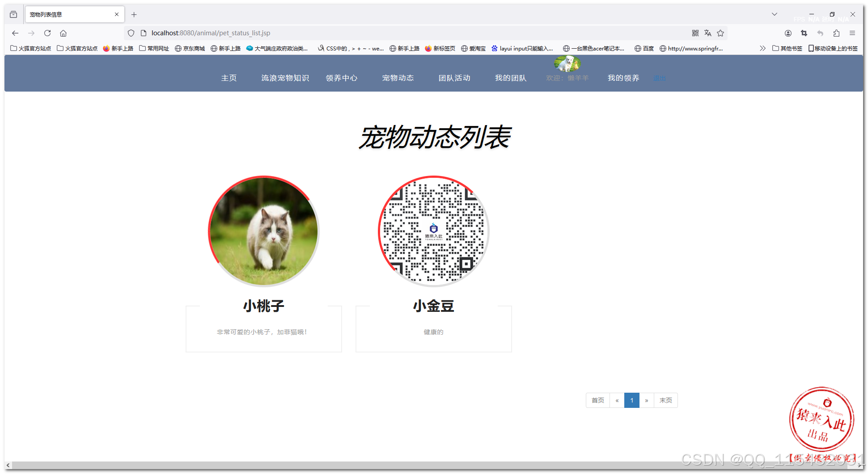Open the 百度 bookmark
Image resolution: width=868 pixels, height=474 pixels.
pos(644,48)
